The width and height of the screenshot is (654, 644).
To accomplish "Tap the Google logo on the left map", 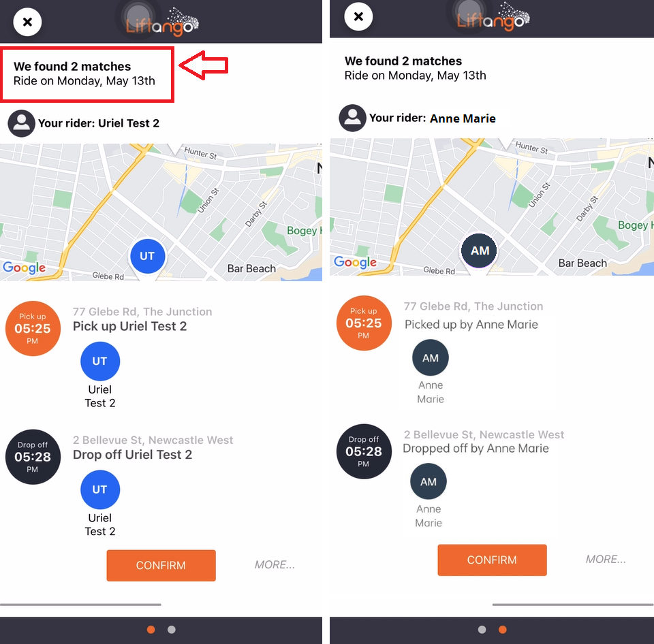I will point(25,268).
